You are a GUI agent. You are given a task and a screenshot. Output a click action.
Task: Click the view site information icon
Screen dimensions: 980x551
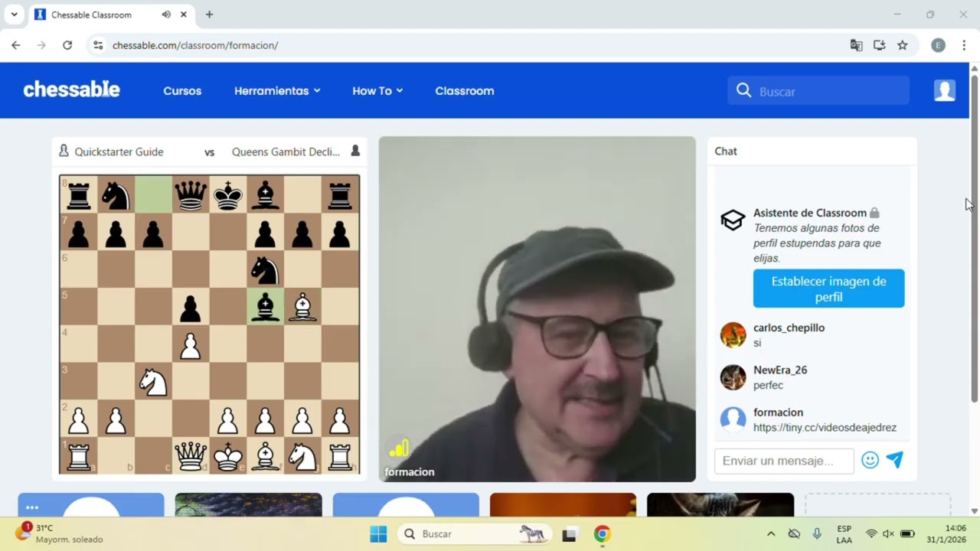[x=98, y=45]
